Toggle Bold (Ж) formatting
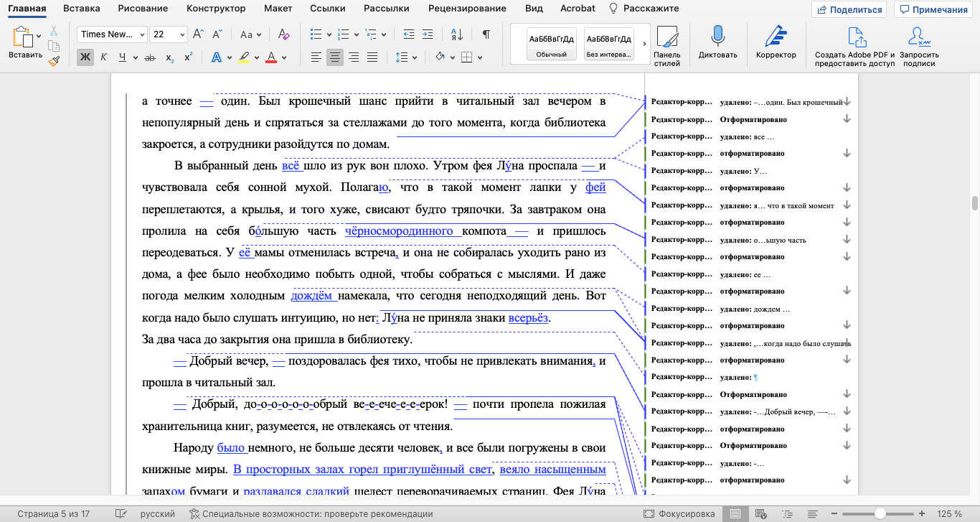Viewport: 980px width, 522px height. point(85,57)
